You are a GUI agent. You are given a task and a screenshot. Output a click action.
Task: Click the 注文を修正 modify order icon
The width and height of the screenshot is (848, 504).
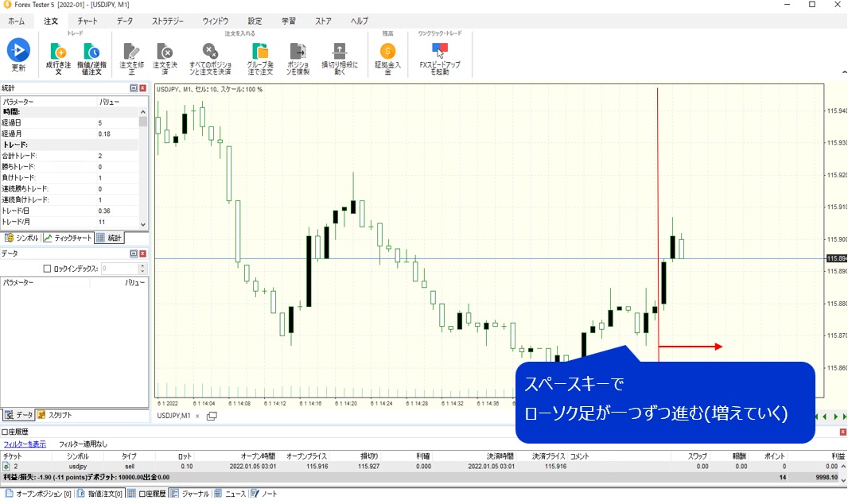pos(131,53)
